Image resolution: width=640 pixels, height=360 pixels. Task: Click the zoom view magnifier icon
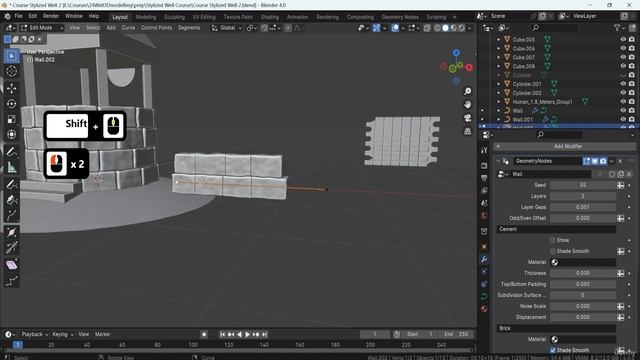coord(467,91)
